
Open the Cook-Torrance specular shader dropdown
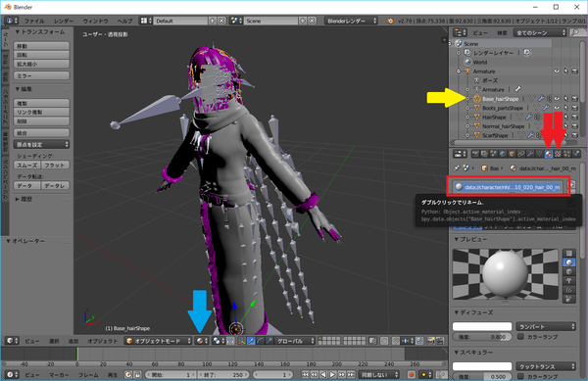click(546, 366)
